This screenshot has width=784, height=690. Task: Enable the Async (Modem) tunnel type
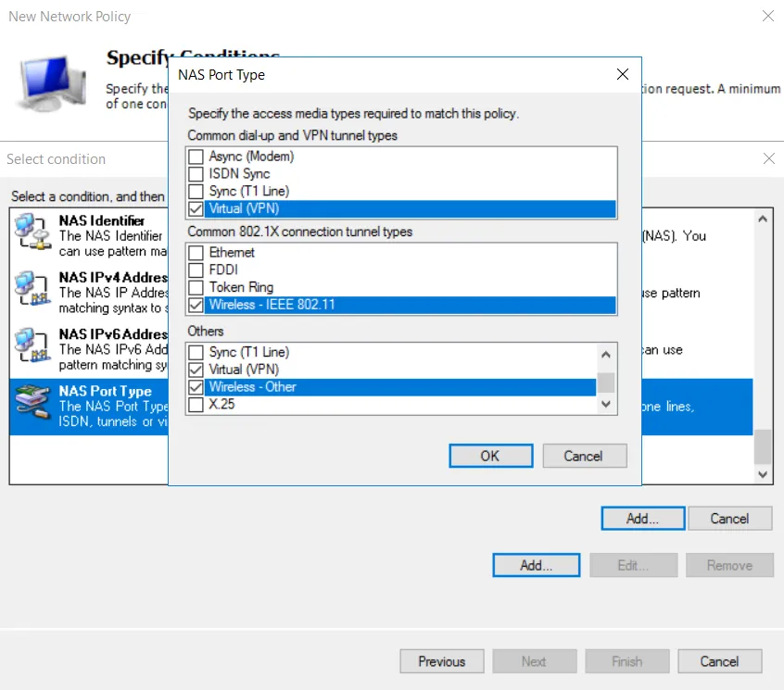pyautogui.click(x=196, y=157)
